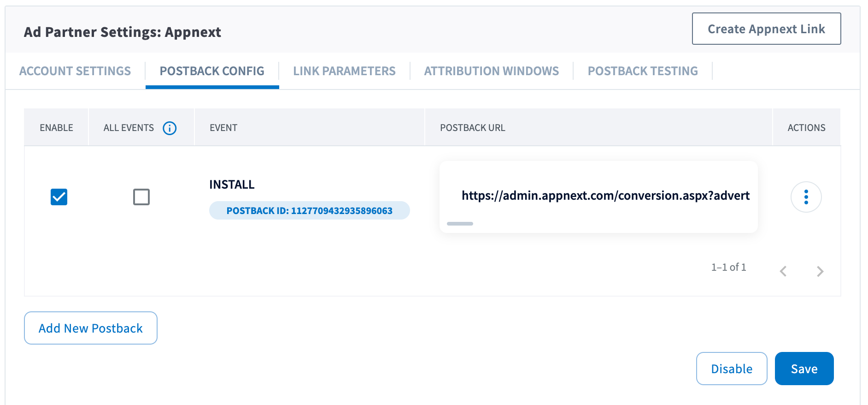Click the postback URL input field
This screenshot has width=868, height=405.
598,196
